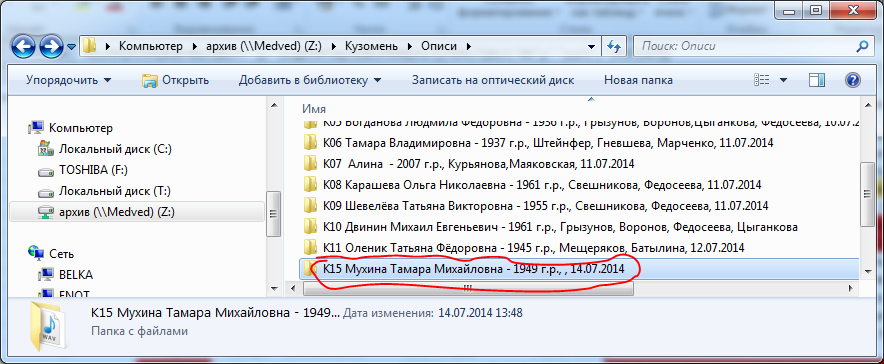884x364 pixels.
Task: Close the Explorer window
Action: pos(854,9)
